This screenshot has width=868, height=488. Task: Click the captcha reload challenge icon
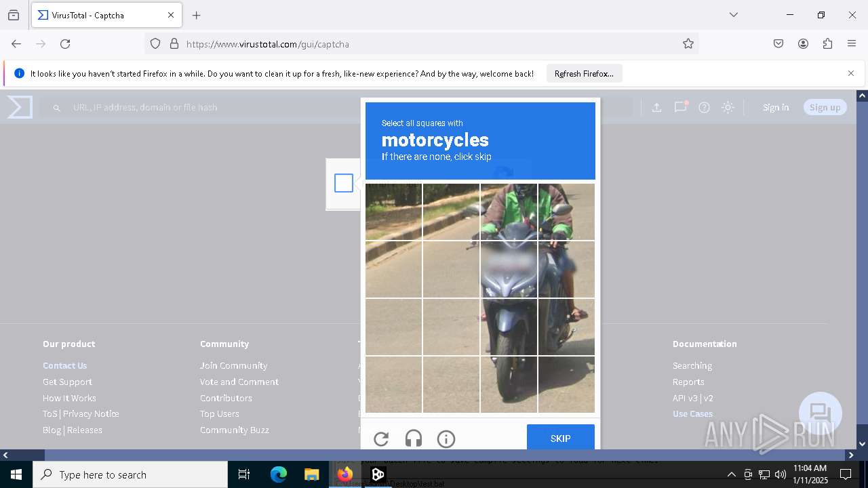tap(381, 439)
